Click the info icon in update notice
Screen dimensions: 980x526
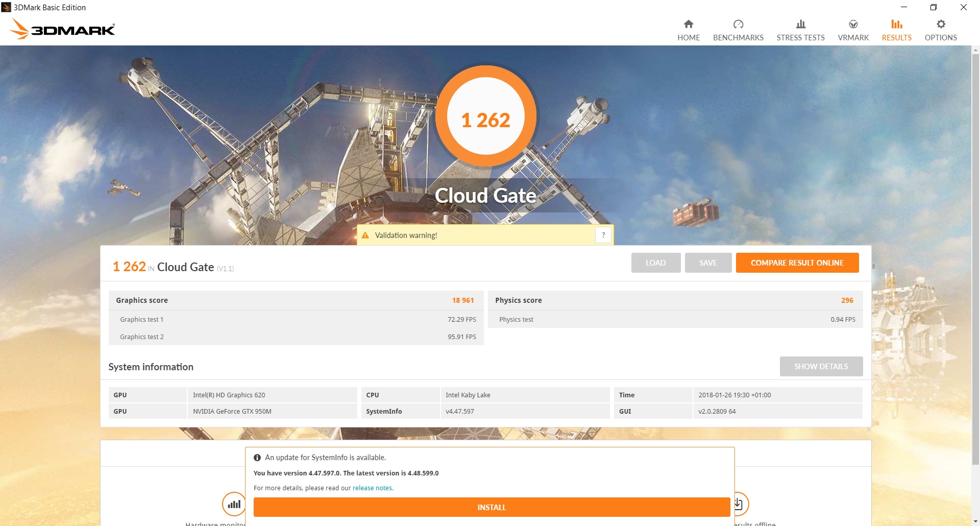[257, 458]
